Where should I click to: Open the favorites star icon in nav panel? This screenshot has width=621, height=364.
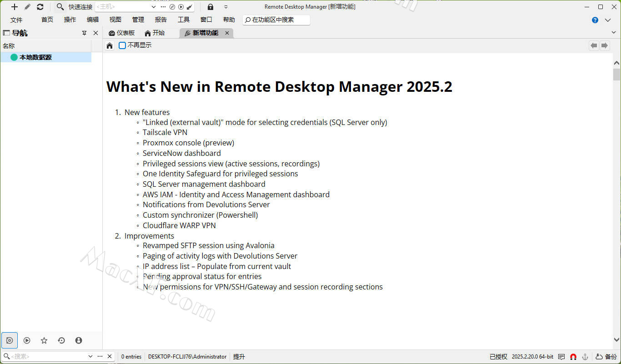(x=44, y=340)
